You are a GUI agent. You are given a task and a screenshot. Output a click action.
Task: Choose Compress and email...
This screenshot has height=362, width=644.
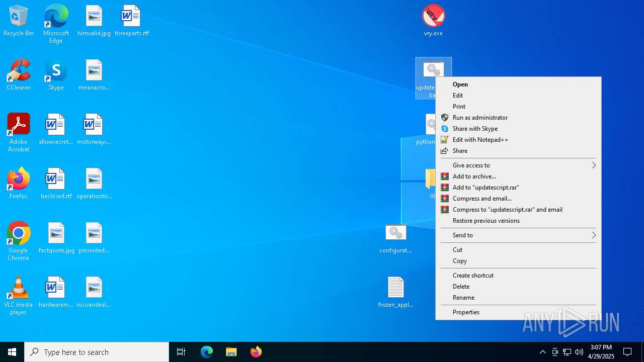click(x=518, y=199)
